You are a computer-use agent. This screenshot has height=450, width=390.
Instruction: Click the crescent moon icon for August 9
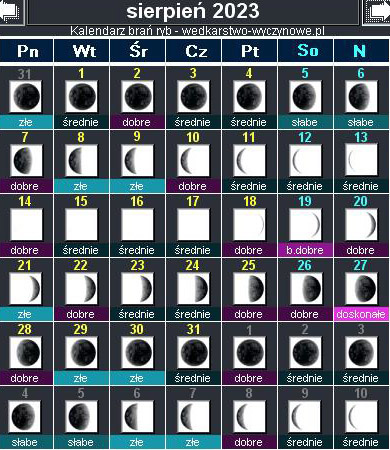138,160
